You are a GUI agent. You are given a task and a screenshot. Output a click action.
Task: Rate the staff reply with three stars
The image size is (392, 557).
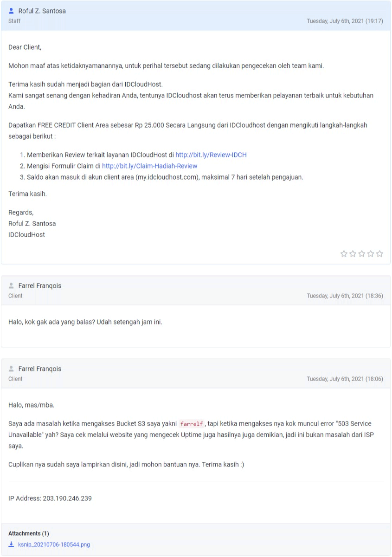(362, 253)
